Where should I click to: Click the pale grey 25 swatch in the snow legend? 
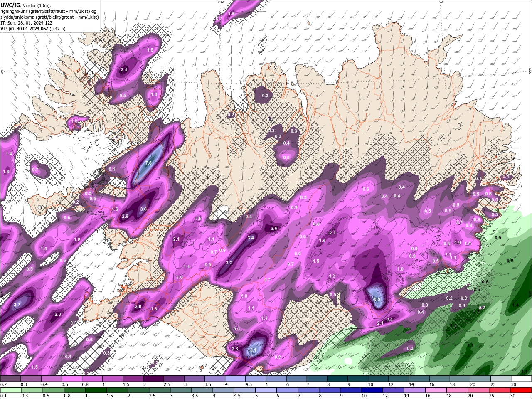pos(500,379)
